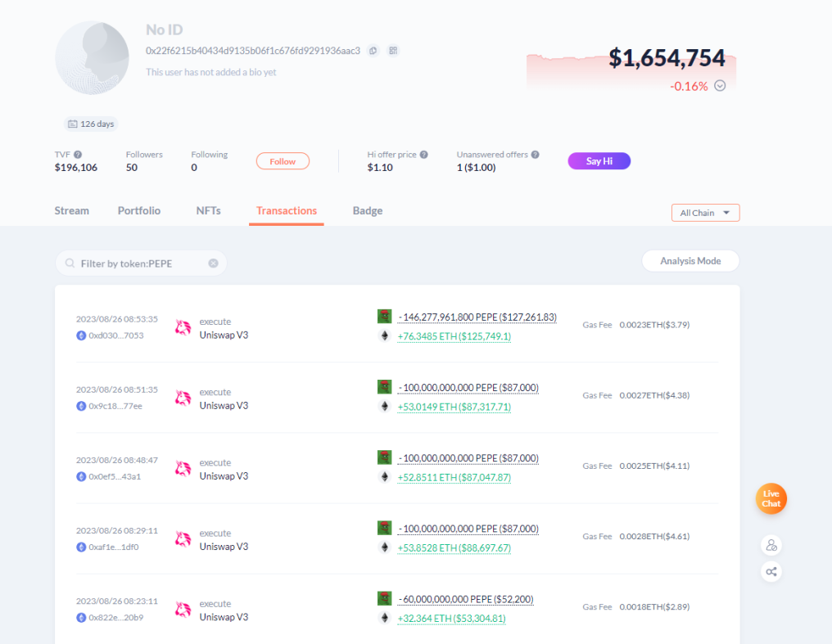The image size is (832, 644).
Task: Click the Say Hi button
Action: click(599, 161)
